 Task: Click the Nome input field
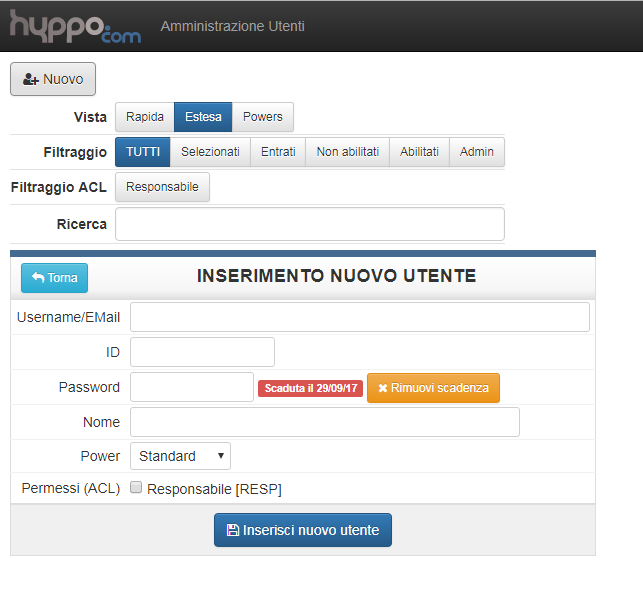point(325,422)
